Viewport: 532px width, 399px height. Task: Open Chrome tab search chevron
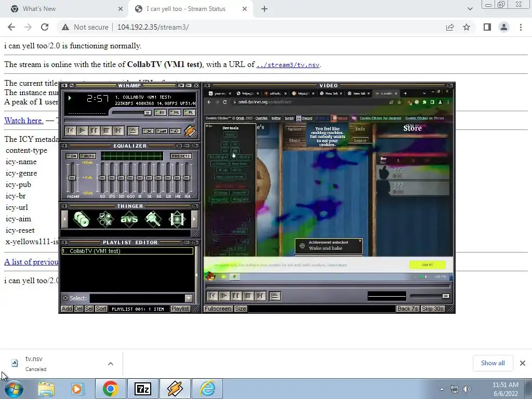point(470,9)
